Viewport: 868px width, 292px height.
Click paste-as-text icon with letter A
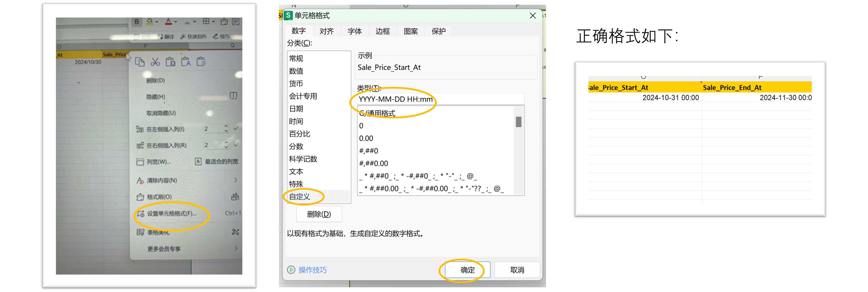click(186, 62)
